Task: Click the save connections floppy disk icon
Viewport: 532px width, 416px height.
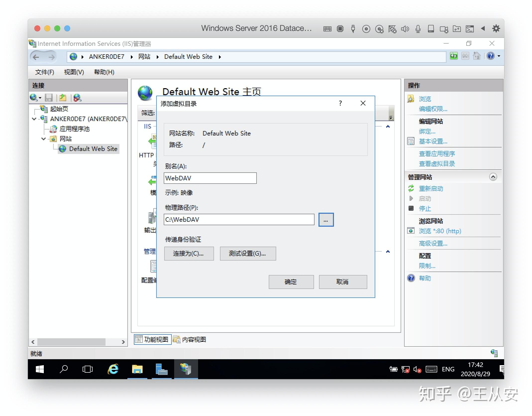Action: click(x=49, y=98)
